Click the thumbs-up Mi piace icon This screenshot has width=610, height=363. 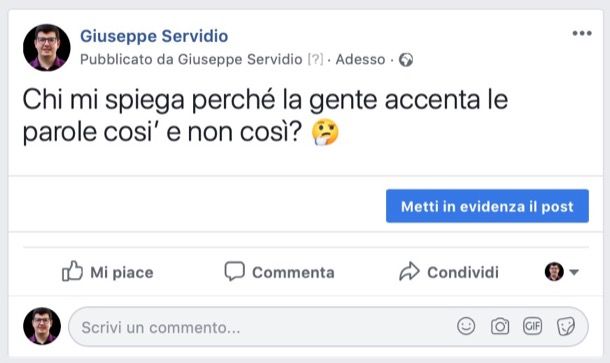pos(72,271)
